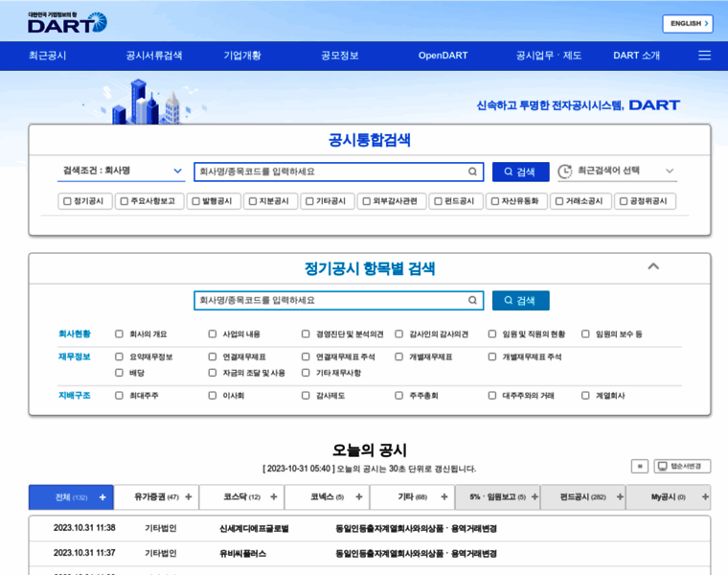Click plus icon on 5% · 임원보고 tab
The width and height of the screenshot is (728, 575).
(x=535, y=497)
